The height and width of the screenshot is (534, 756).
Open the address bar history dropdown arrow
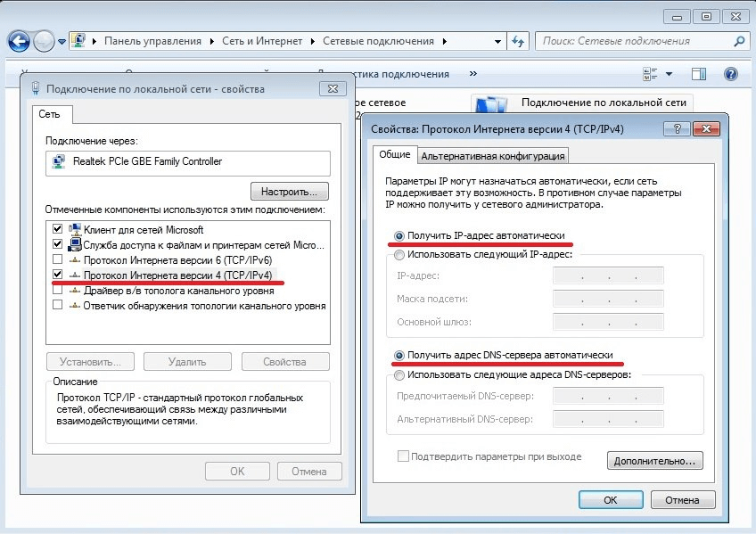497,41
